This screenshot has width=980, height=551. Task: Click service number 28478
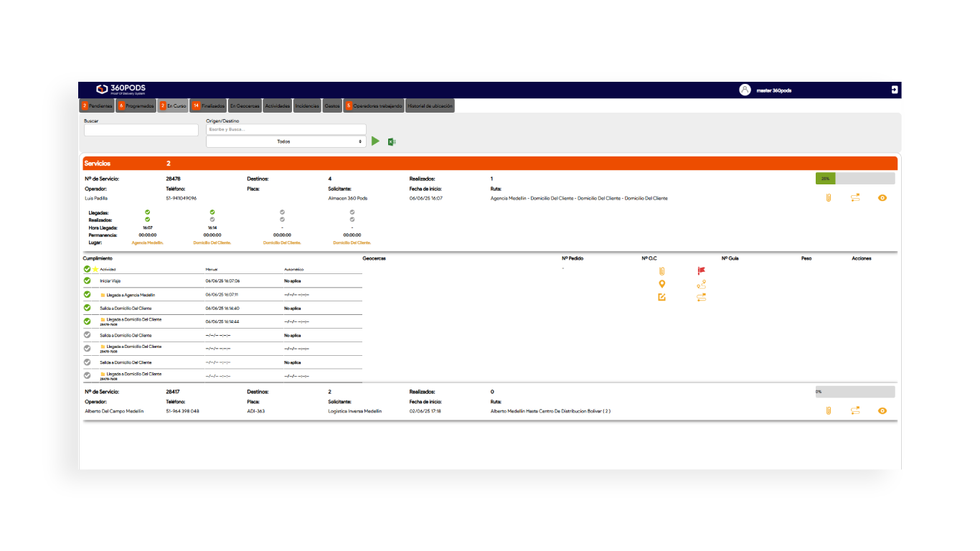173,179
